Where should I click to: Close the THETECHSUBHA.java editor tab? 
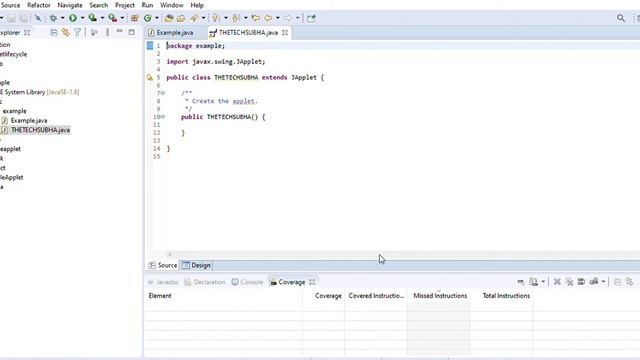pos(285,32)
